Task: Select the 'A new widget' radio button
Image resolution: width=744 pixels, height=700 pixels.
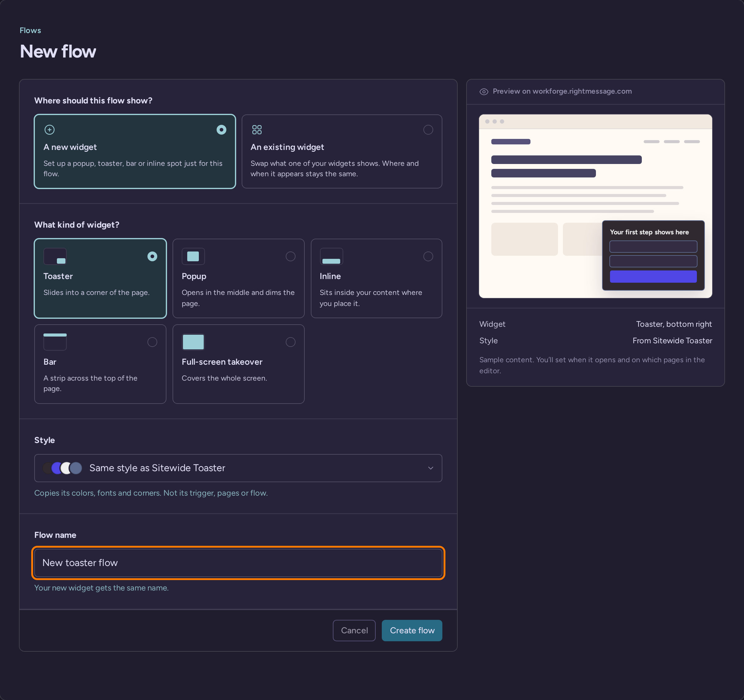Action: 221,130
